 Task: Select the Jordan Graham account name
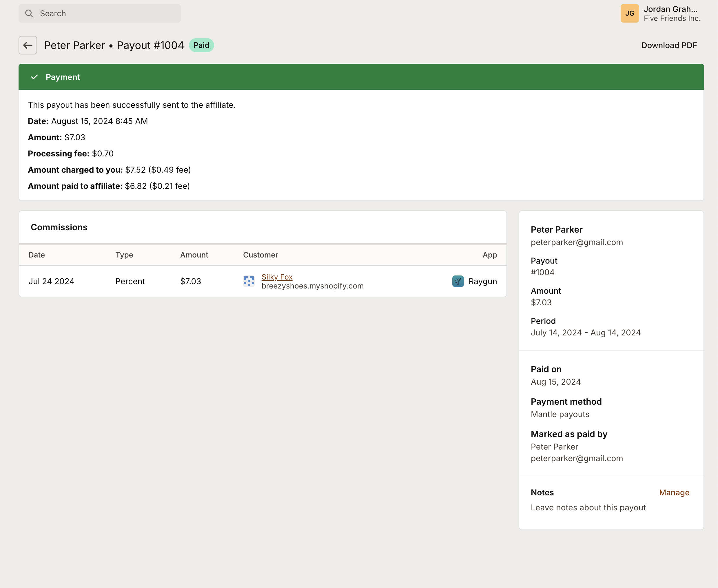pyautogui.click(x=670, y=9)
